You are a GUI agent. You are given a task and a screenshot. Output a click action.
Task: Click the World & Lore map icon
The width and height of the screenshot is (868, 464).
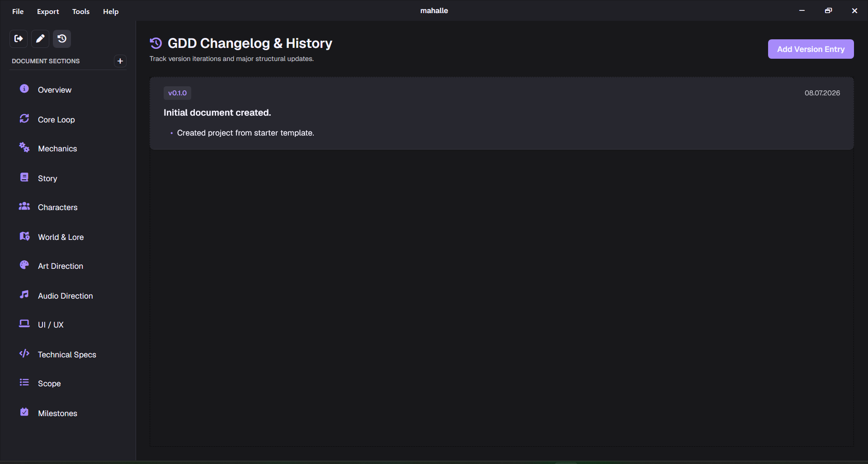tap(24, 236)
